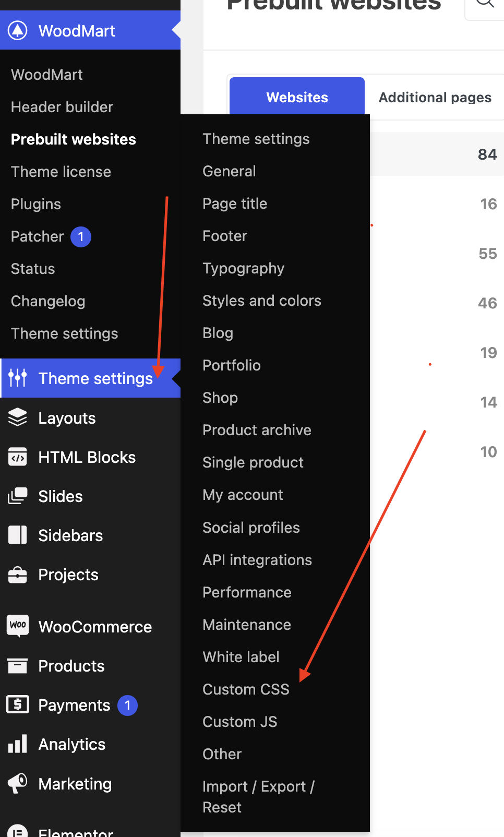Open Custom CSS in the submenu
504x837 pixels.
tap(246, 689)
